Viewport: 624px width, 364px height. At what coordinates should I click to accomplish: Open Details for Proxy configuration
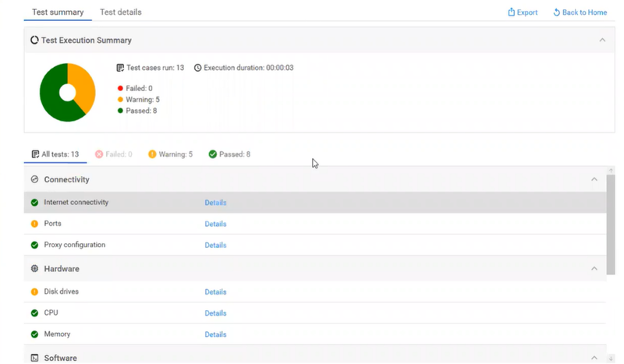click(x=215, y=245)
